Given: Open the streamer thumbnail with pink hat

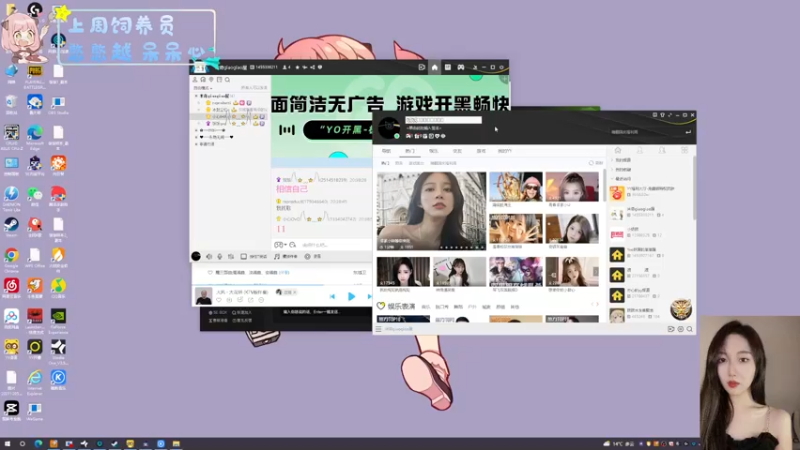Looking at the screenshot, I should pyautogui.click(x=516, y=187).
